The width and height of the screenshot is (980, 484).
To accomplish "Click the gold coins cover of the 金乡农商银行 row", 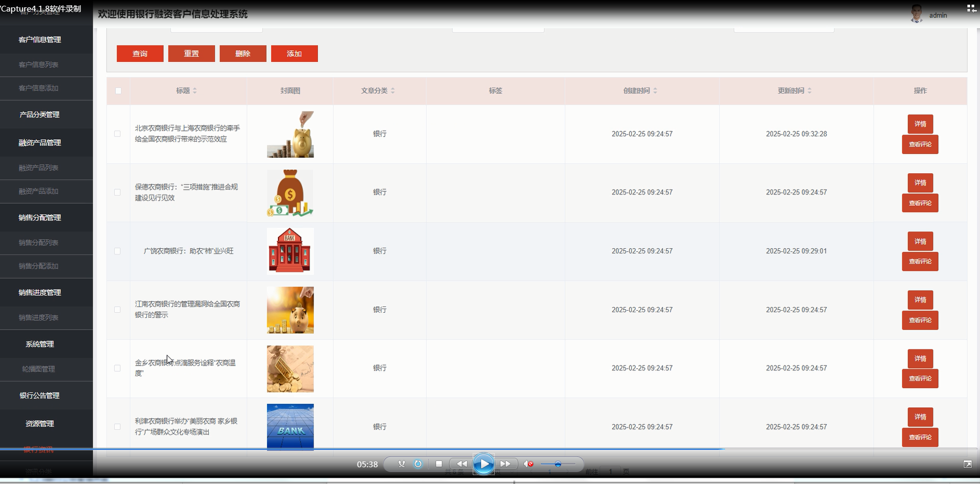I will [291, 369].
